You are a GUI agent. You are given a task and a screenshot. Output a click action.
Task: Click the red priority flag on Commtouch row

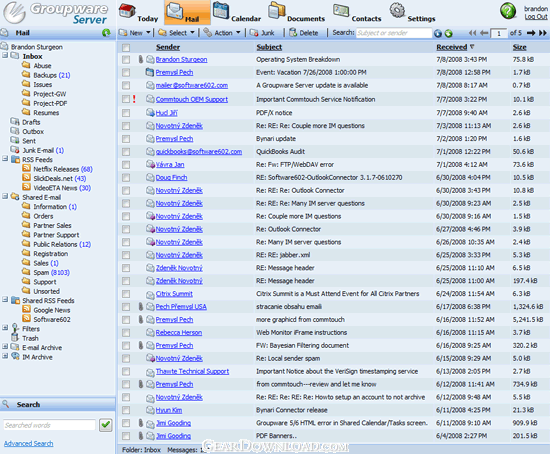click(134, 99)
